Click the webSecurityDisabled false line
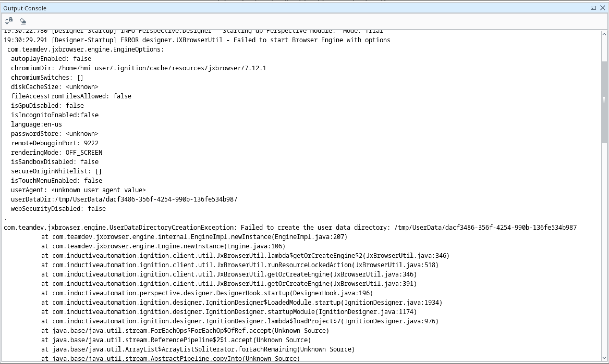The image size is (609, 364). point(58,209)
